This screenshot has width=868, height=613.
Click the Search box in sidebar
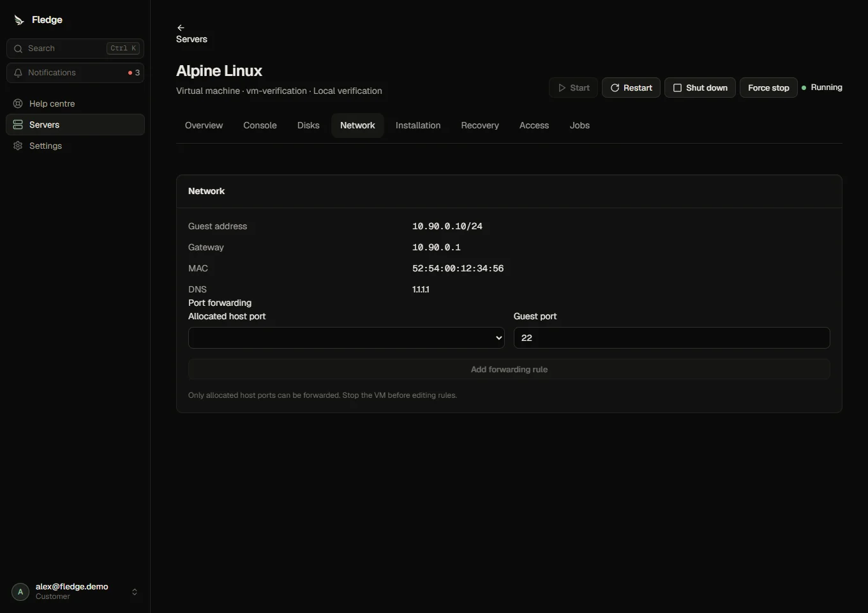[x=75, y=49]
